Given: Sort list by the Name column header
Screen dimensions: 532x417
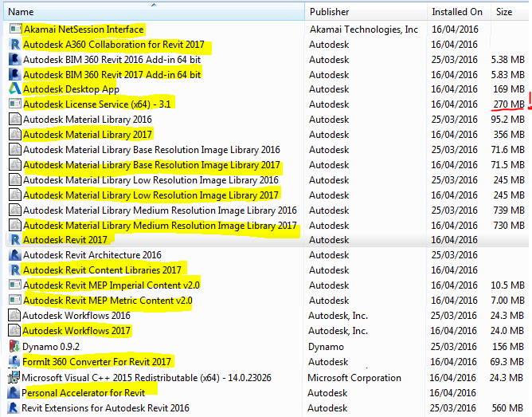Looking at the screenshot, I should [x=154, y=12].
